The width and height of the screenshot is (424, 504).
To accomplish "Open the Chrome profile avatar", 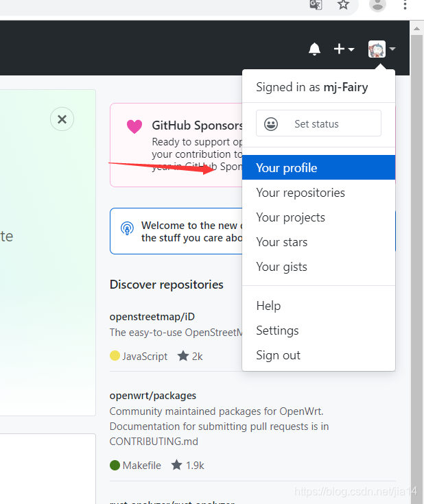I will pos(377,5).
